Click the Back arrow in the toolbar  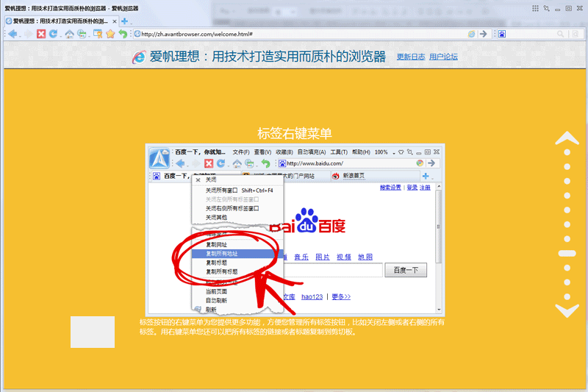(12, 34)
